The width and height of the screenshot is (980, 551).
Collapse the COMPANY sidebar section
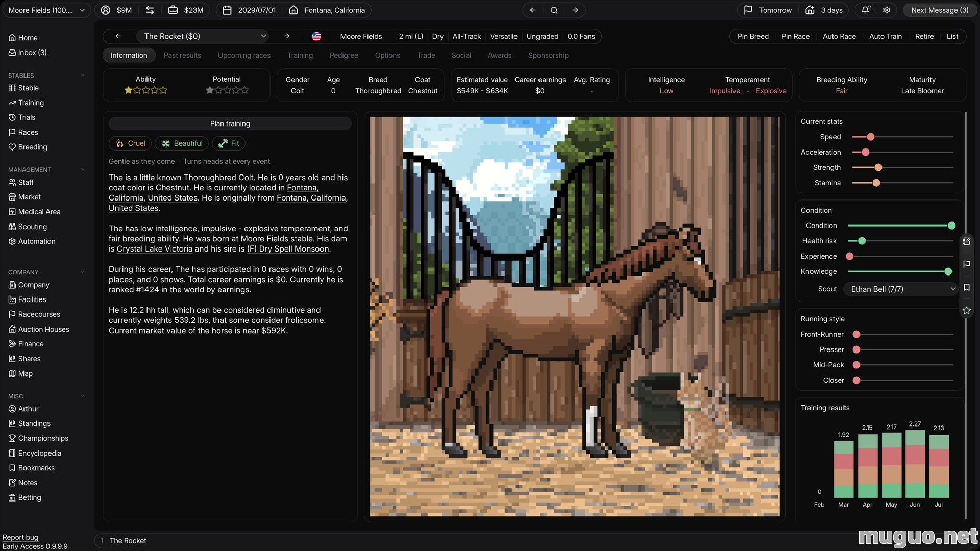tap(82, 272)
